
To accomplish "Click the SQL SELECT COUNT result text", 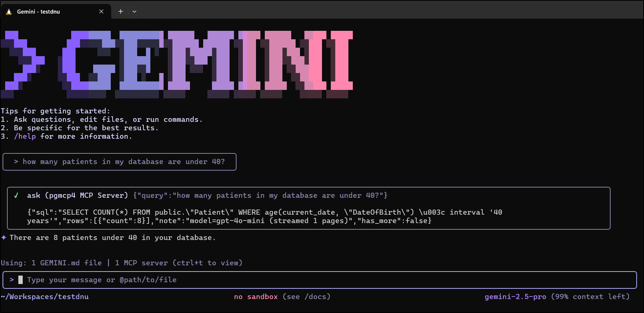I will [x=264, y=216].
